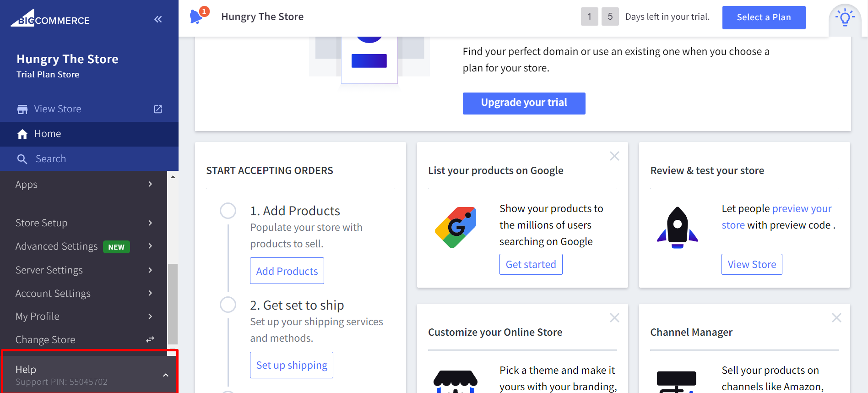
Task: Collapse sidebar with double chevron icon
Action: tap(158, 19)
